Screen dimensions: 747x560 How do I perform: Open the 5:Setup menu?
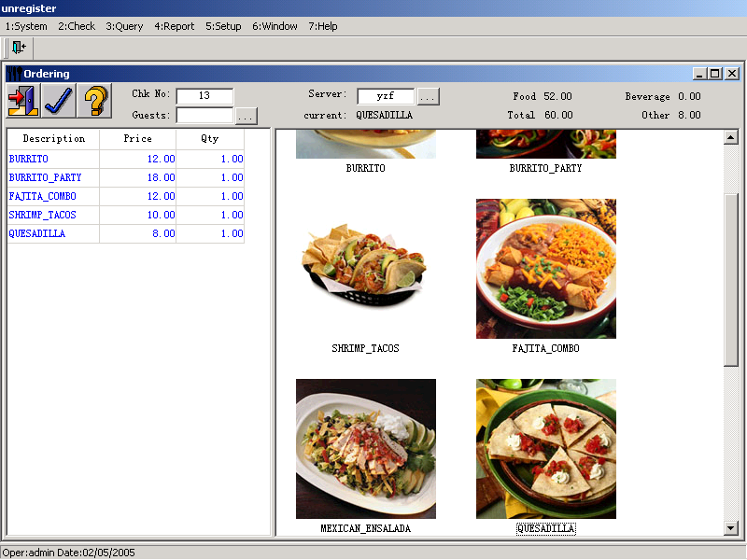click(x=223, y=26)
